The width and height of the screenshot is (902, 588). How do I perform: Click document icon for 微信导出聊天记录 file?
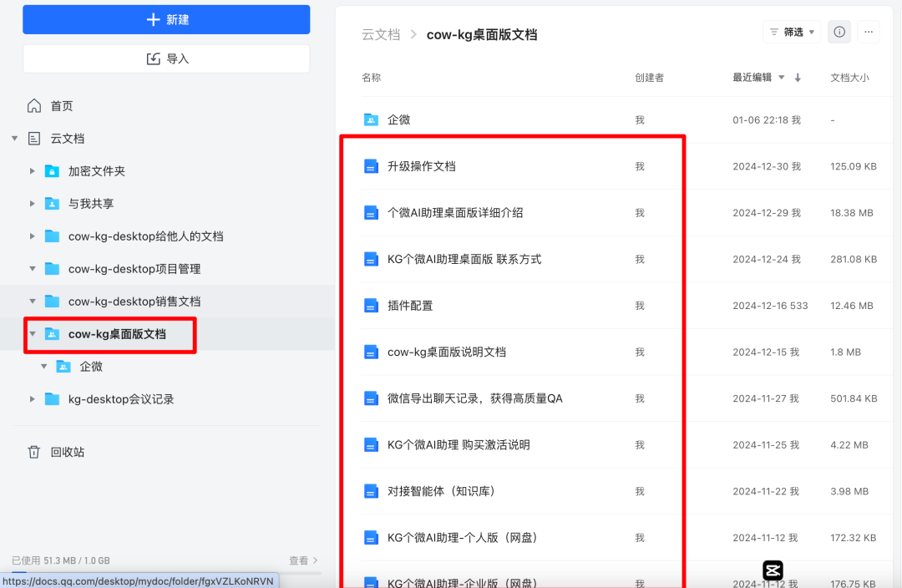[x=371, y=398]
